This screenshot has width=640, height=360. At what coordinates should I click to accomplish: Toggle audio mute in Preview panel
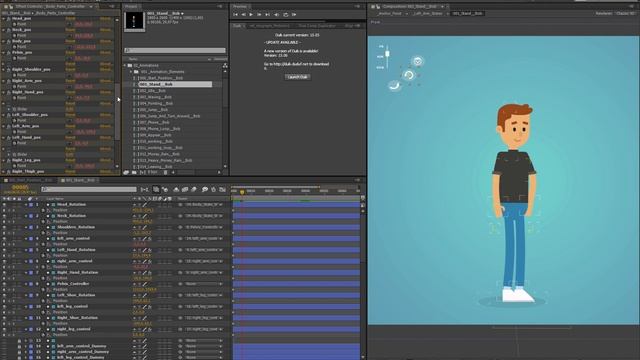pos(276,14)
